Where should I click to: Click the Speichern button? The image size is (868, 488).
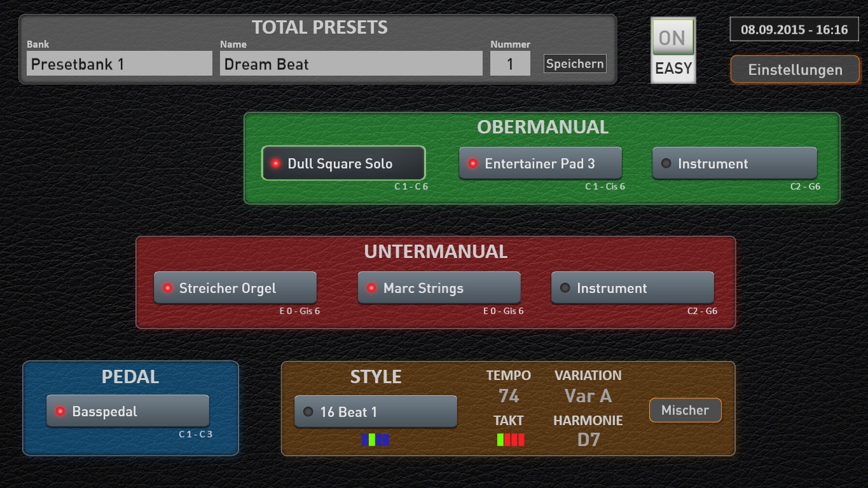tap(574, 64)
